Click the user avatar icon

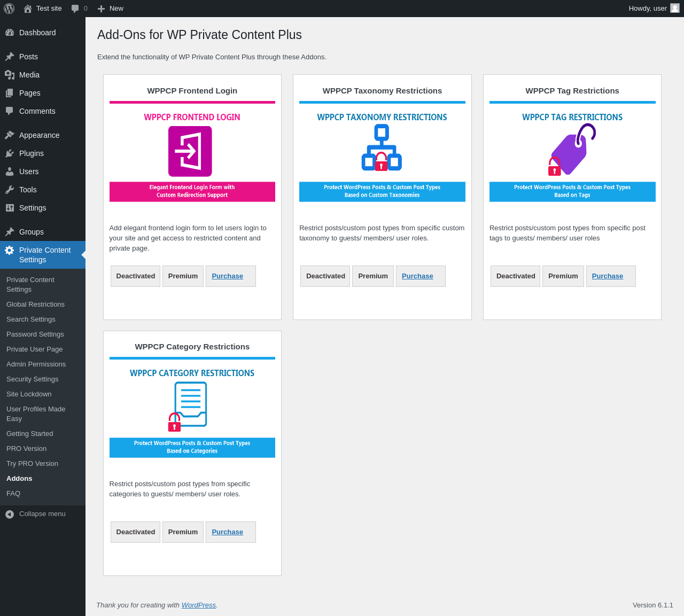pos(675,9)
